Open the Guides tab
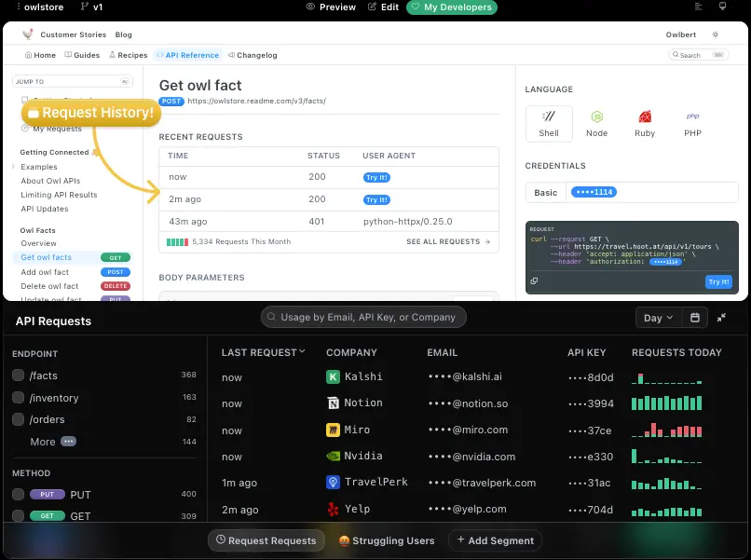Screen dimensions: 751x560 tap(82, 55)
